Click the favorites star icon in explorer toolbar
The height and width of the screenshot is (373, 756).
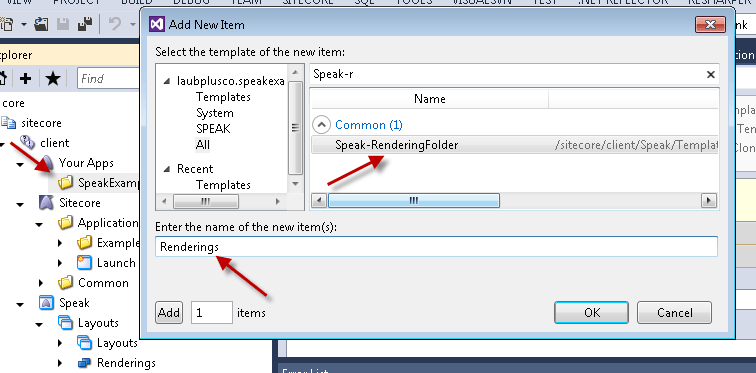click(x=53, y=78)
